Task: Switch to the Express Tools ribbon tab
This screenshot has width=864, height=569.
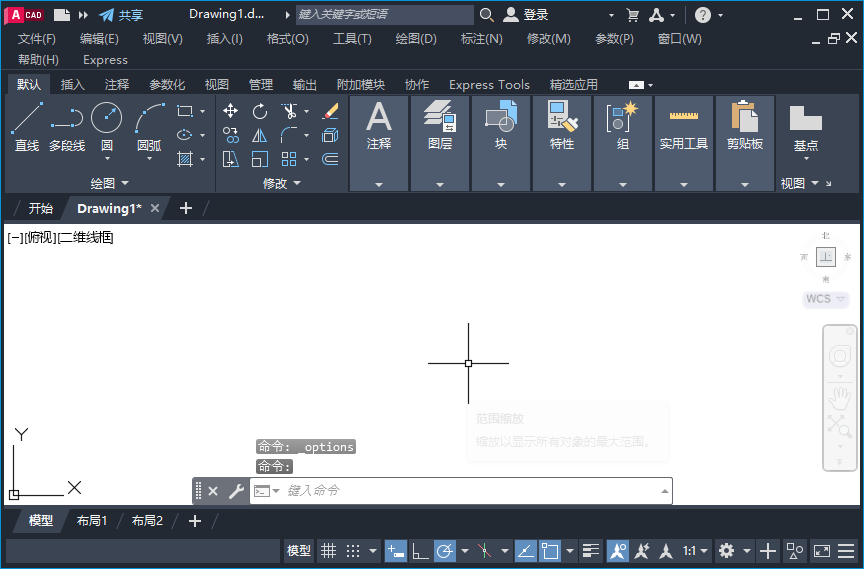Action: [489, 84]
